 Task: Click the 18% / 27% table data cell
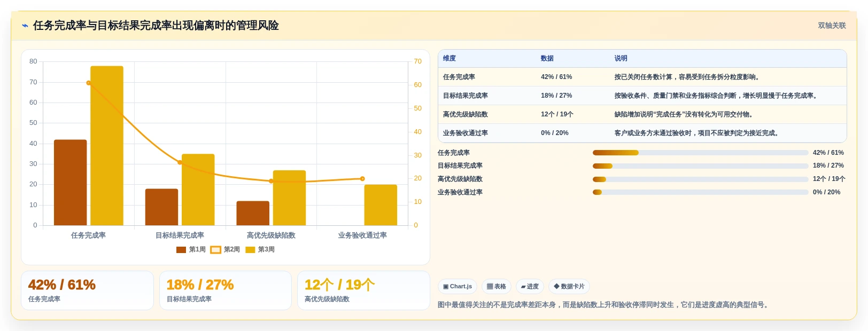click(x=572, y=96)
